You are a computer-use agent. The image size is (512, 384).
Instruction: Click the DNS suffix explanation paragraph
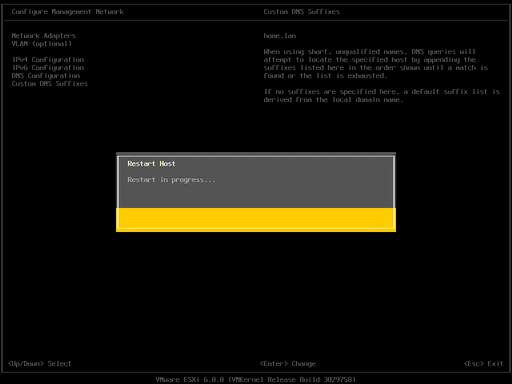pos(376,64)
